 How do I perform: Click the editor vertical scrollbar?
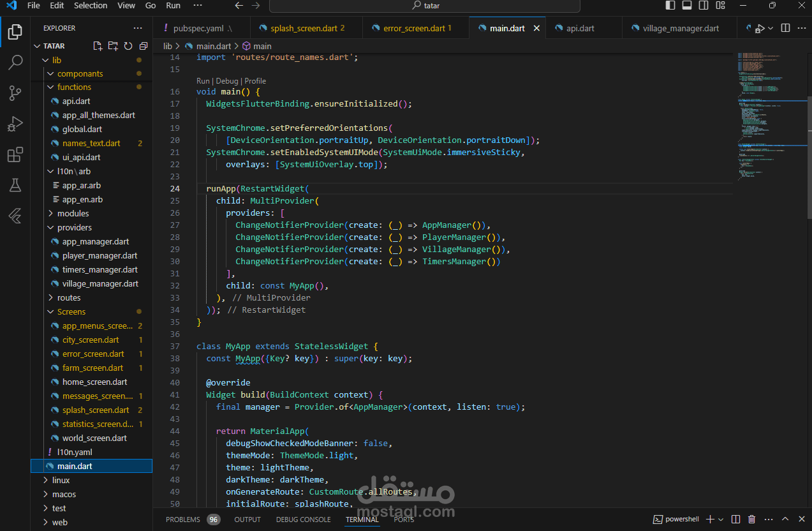[x=809, y=157]
